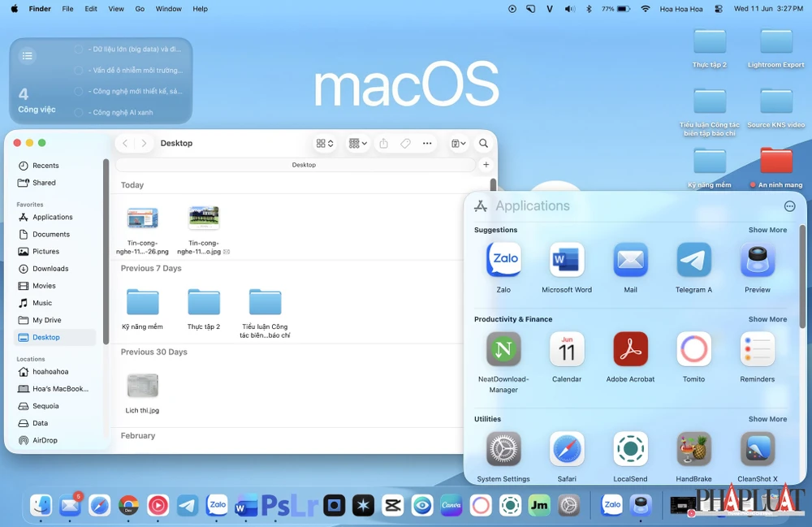Launch Microsoft Word from Suggestions
This screenshot has width=812, height=527.
(567, 260)
